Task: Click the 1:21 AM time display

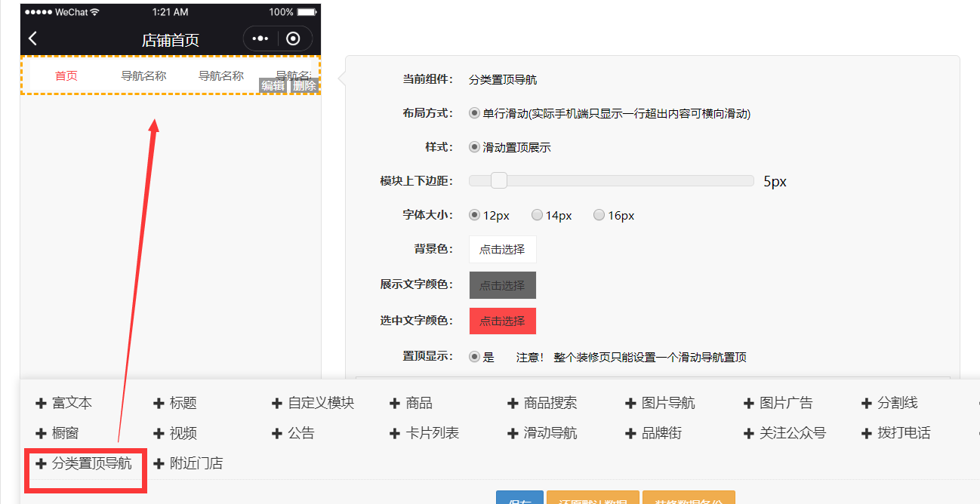Action: click(x=170, y=12)
